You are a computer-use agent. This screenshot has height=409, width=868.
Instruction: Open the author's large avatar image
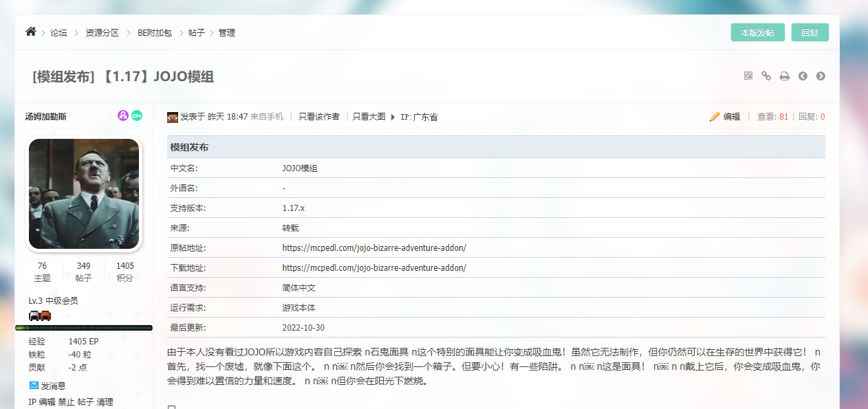[84, 194]
